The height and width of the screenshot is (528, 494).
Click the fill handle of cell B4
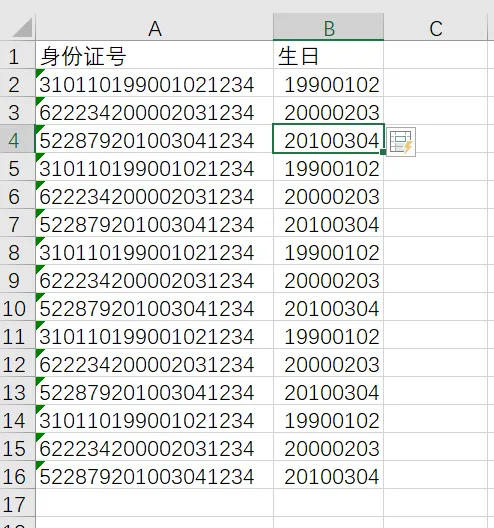pos(383,152)
